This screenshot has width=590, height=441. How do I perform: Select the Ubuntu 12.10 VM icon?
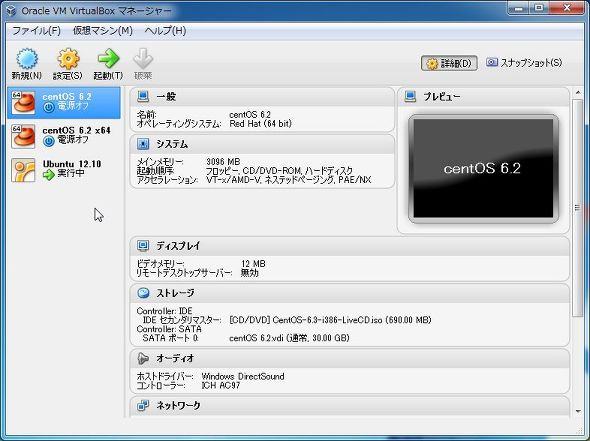(x=23, y=170)
